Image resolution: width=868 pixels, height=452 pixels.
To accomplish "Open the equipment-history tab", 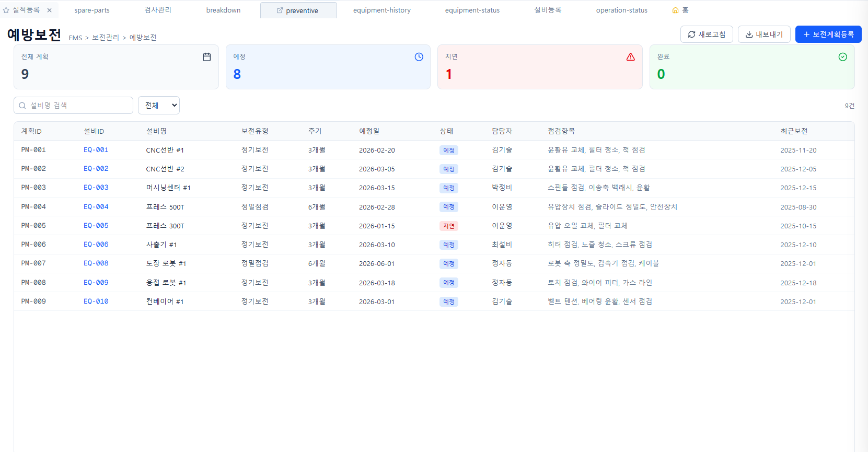I will (382, 10).
